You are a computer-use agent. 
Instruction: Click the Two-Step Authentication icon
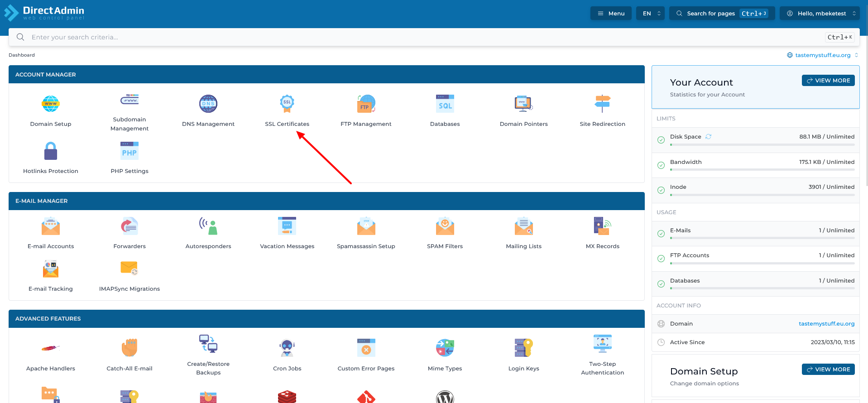pyautogui.click(x=602, y=344)
